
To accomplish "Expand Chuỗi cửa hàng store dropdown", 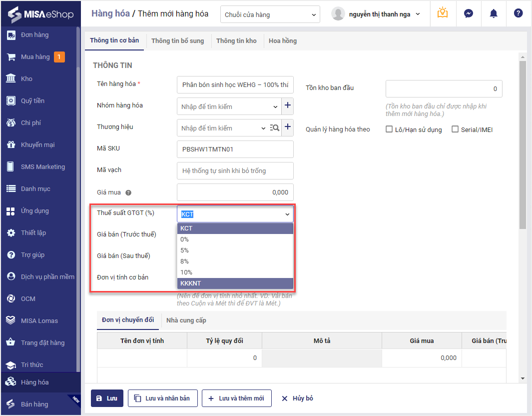I will (270, 14).
